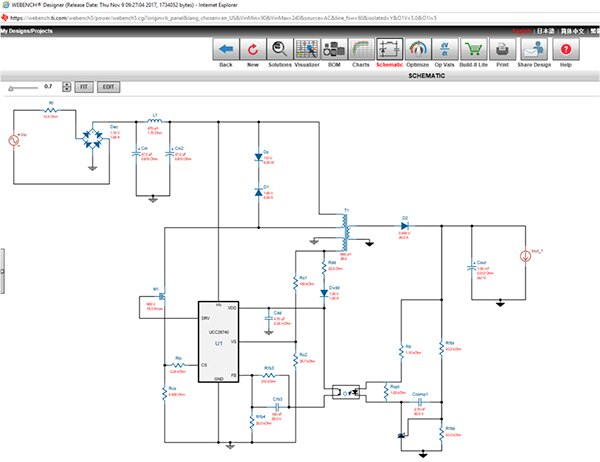Open the Solutions view
Viewport: 600px width, 462px height.
281,49
